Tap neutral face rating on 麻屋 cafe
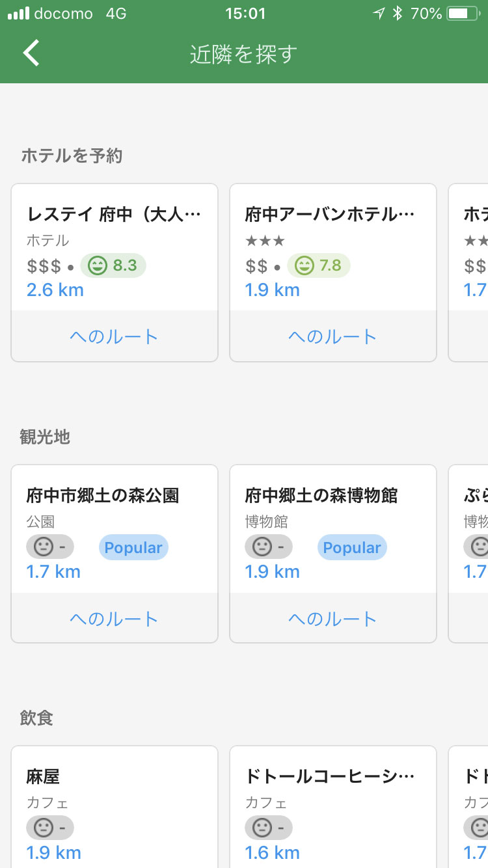The image size is (488, 868). pos(50,828)
